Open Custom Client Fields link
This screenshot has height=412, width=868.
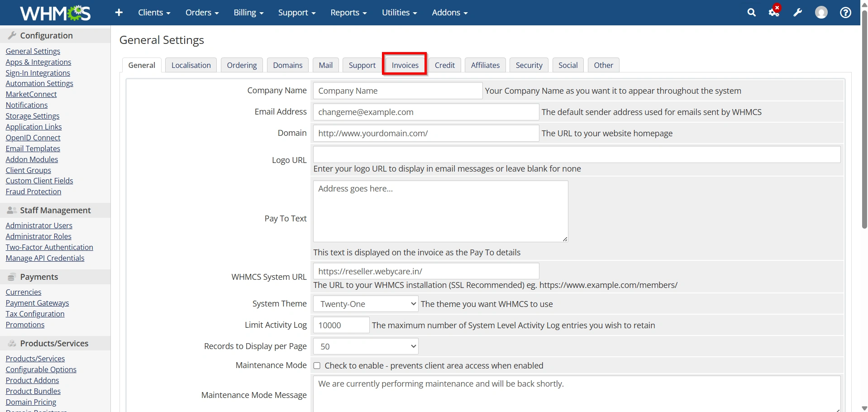pyautogui.click(x=39, y=181)
